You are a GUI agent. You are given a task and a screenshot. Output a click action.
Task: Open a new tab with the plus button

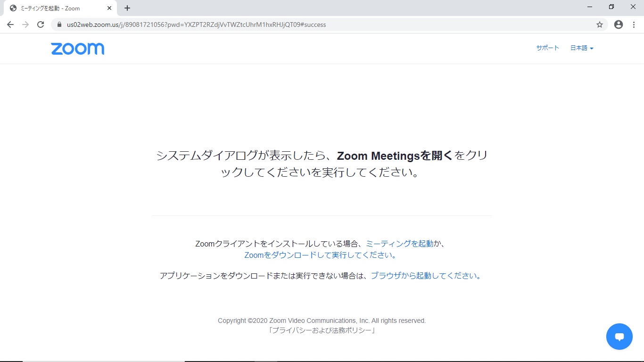click(127, 8)
